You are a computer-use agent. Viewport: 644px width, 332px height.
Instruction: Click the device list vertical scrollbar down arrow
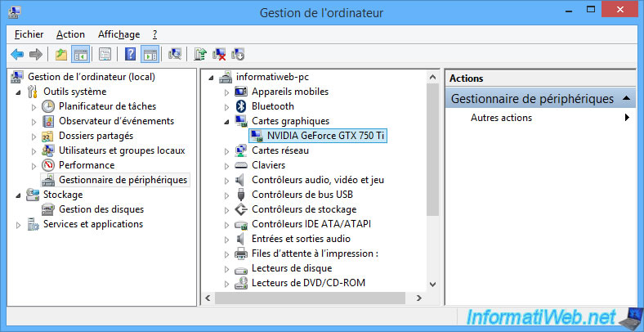[x=432, y=284]
